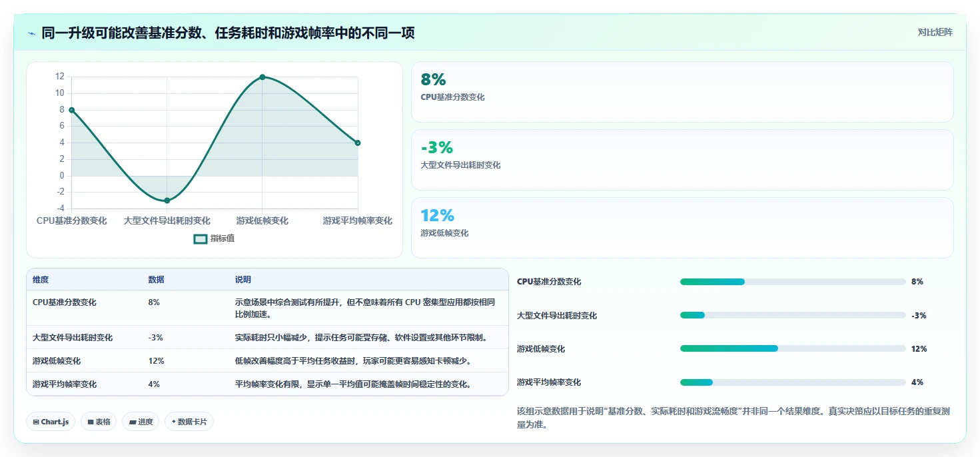Viewport: 980px width, 457px height.
Task: Toggle the 指标值 legend swatch under the chart
Action: [x=201, y=238]
